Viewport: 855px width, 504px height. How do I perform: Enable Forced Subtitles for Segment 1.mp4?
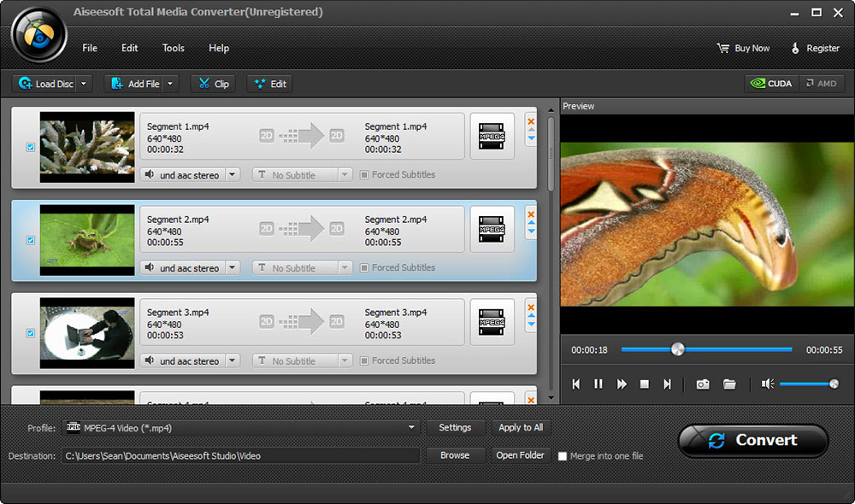[x=364, y=175]
